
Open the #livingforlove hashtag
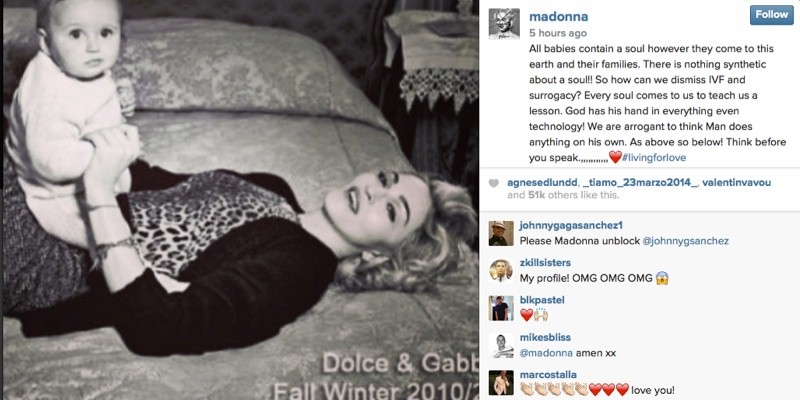tap(654, 158)
